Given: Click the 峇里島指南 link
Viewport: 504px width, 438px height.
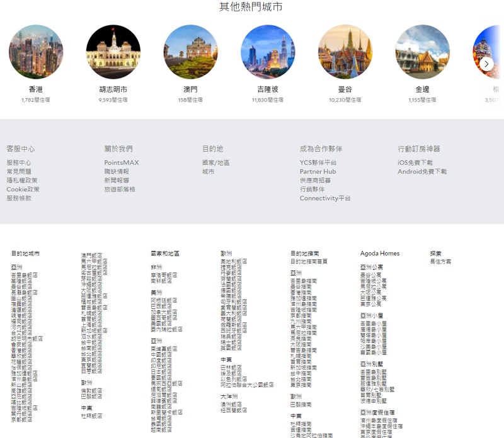Looking at the screenshot, I should coord(304,281).
